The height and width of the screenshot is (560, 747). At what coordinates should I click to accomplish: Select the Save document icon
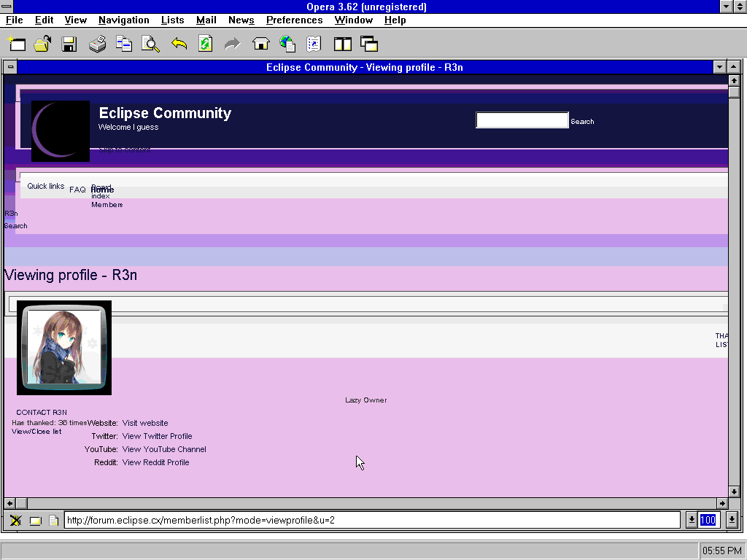(69, 44)
